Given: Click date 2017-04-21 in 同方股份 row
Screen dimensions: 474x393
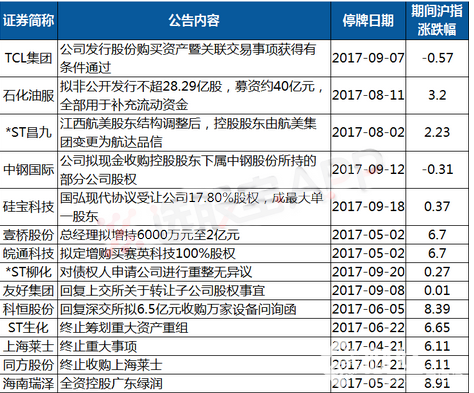Looking at the screenshot, I should coord(368,365).
